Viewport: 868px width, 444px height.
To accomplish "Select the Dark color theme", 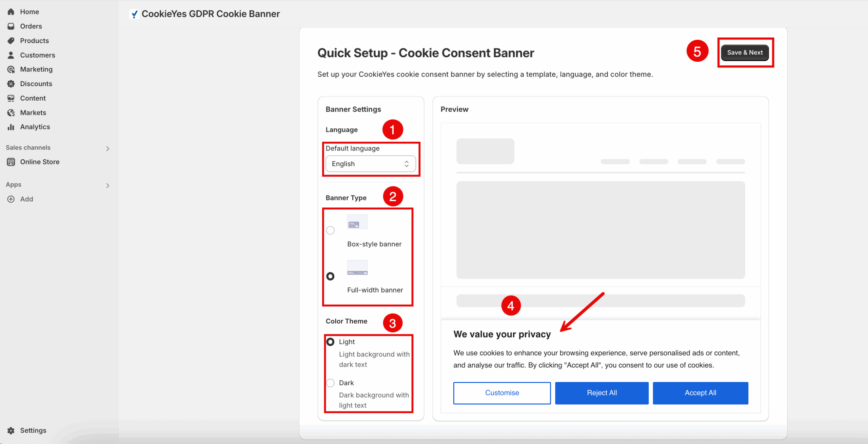I will (x=330, y=383).
